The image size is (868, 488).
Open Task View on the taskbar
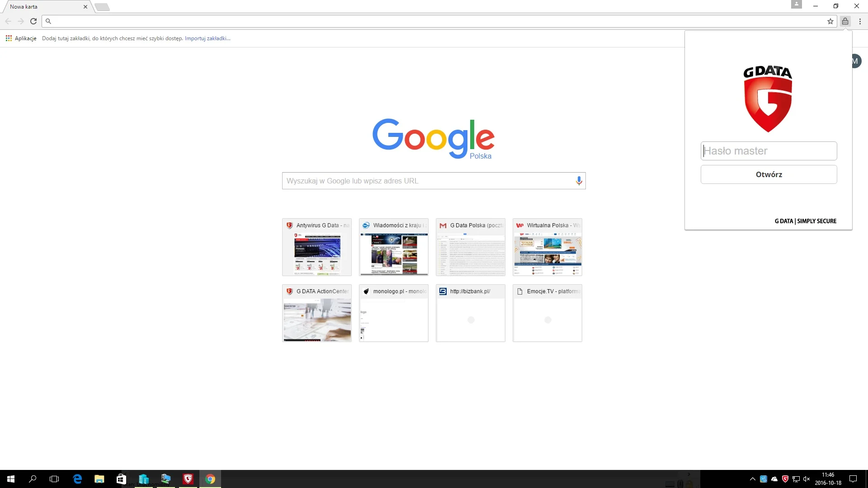pyautogui.click(x=54, y=479)
